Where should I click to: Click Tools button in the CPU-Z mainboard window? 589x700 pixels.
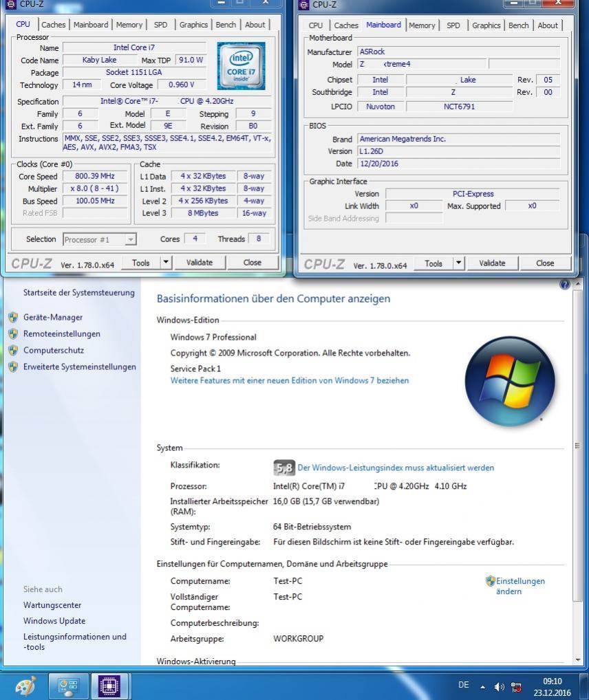coord(433,263)
